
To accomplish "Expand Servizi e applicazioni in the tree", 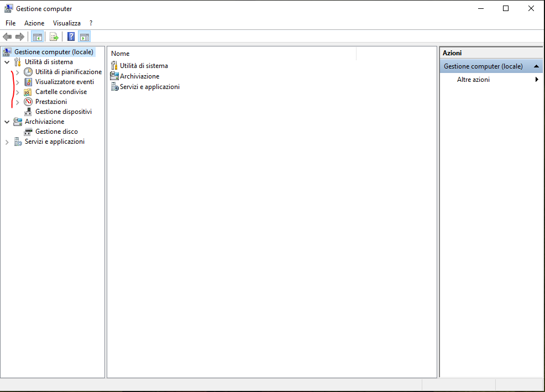I will pos(7,141).
